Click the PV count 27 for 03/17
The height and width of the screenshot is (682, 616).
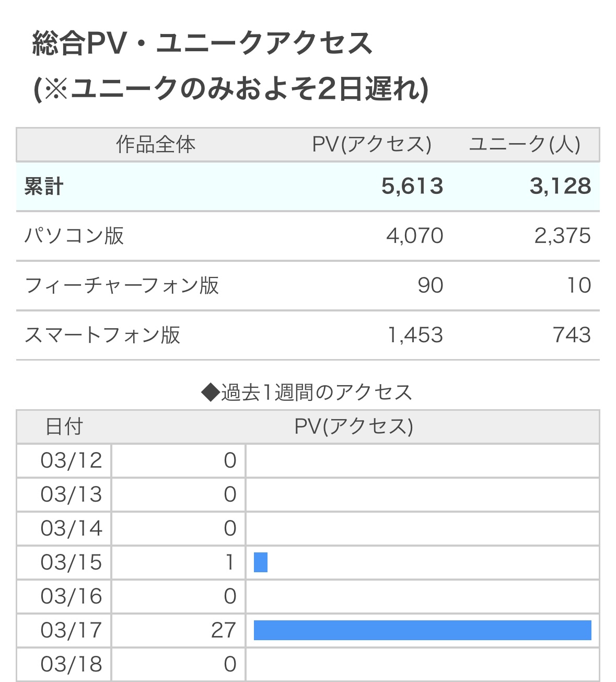[224, 630]
